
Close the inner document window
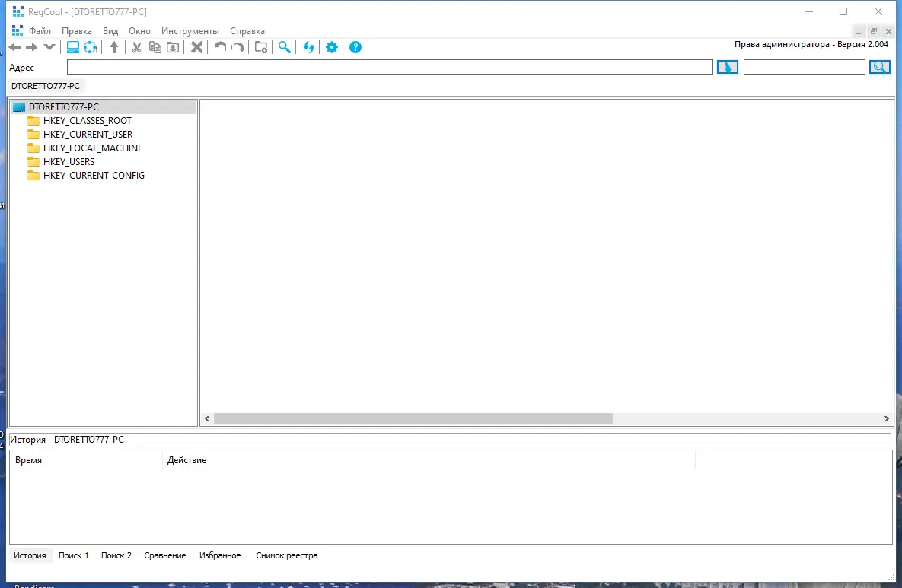tap(888, 32)
